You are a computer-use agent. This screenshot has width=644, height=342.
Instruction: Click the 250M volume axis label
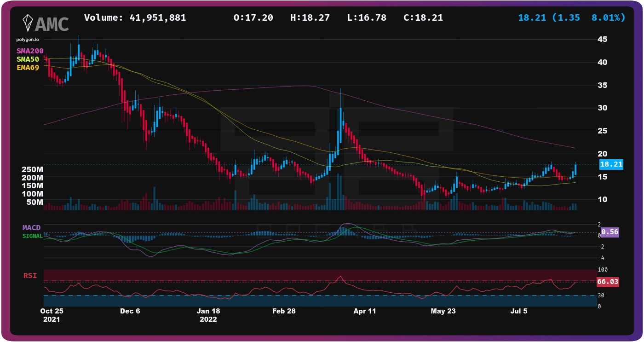point(32,169)
